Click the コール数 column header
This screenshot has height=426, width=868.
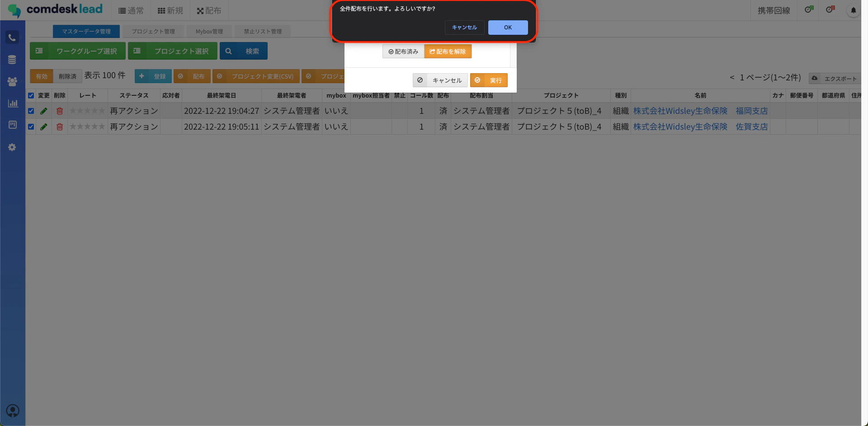pyautogui.click(x=421, y=95)
